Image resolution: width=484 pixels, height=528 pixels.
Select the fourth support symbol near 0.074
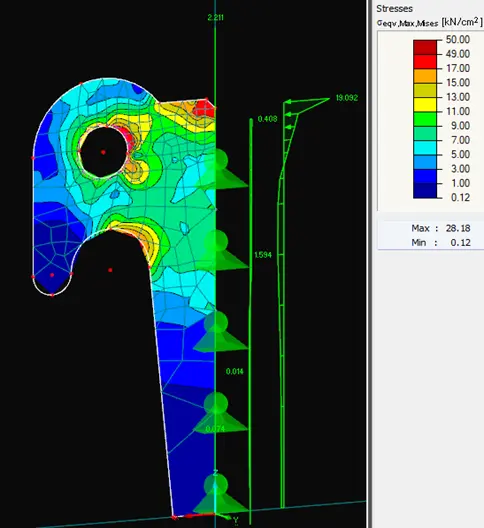pyautogui.click(x=221, y=412)
